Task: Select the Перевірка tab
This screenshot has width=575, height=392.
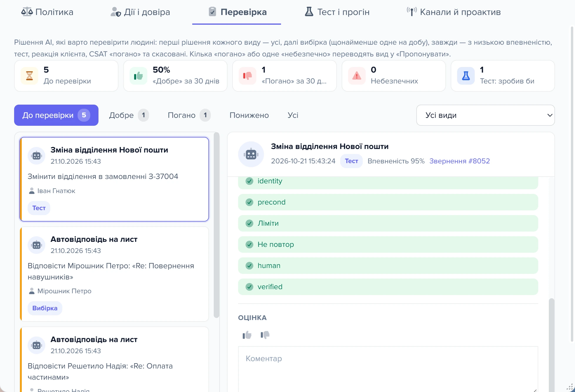Action: click(237, 12)
